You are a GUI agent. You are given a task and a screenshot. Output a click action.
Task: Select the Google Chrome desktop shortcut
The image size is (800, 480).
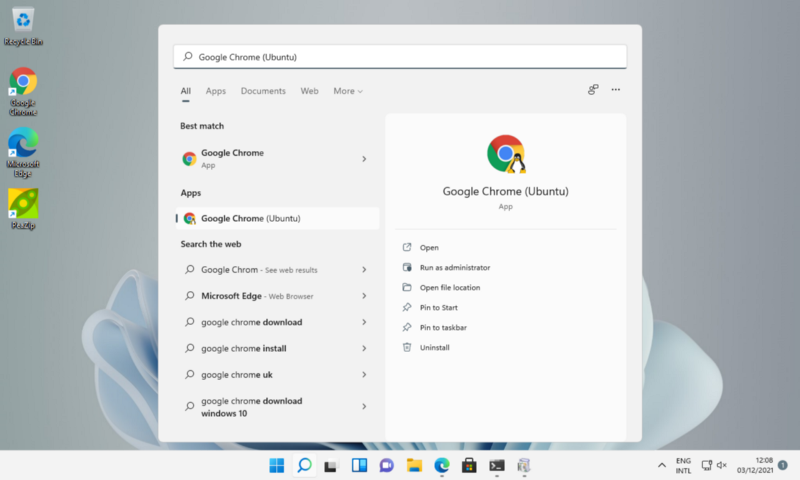coord(23,92)
